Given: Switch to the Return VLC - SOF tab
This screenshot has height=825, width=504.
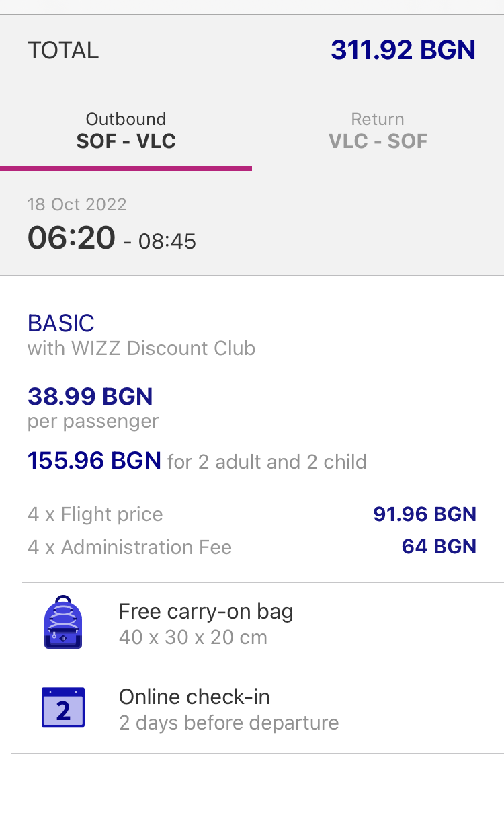Looking at the screenshot, I should pos(378,130).
